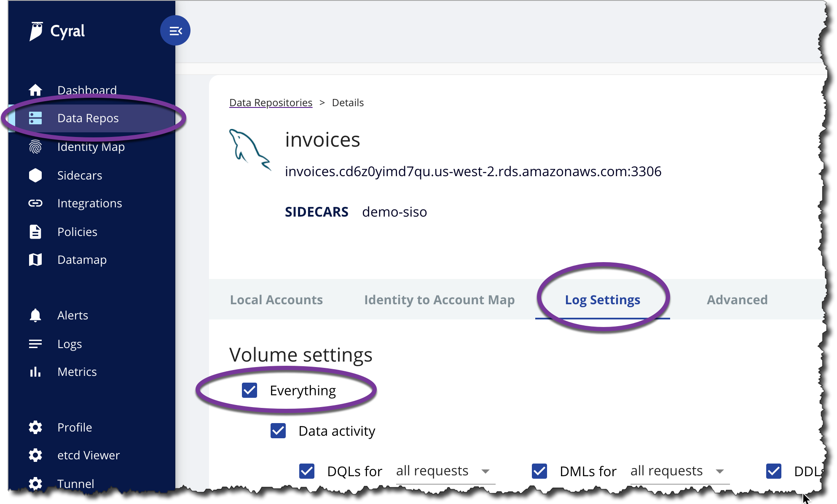The width and height of the screenshot is (837, 504).
Task: Open Datamap from sidebar
Action: click(82, 260)
